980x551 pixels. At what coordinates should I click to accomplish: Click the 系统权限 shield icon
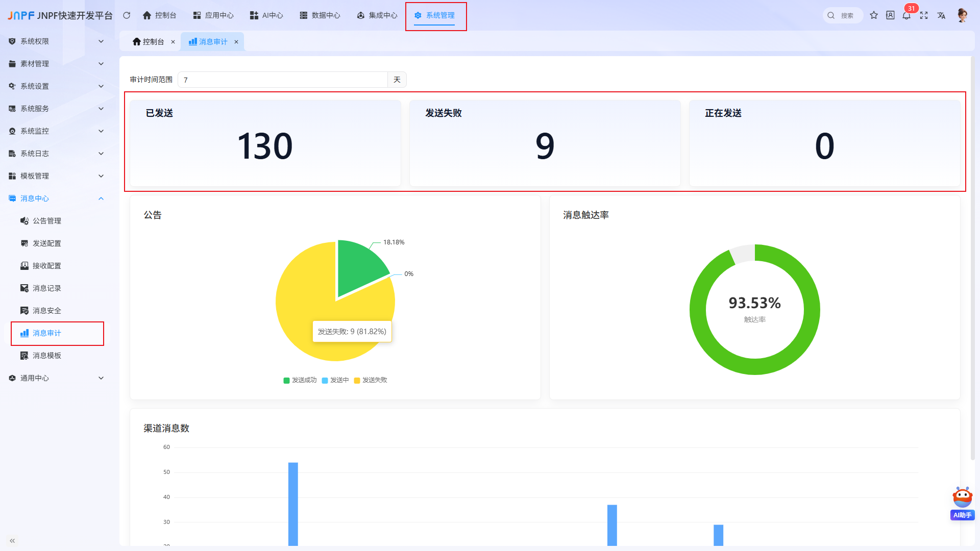click(12, 41)
